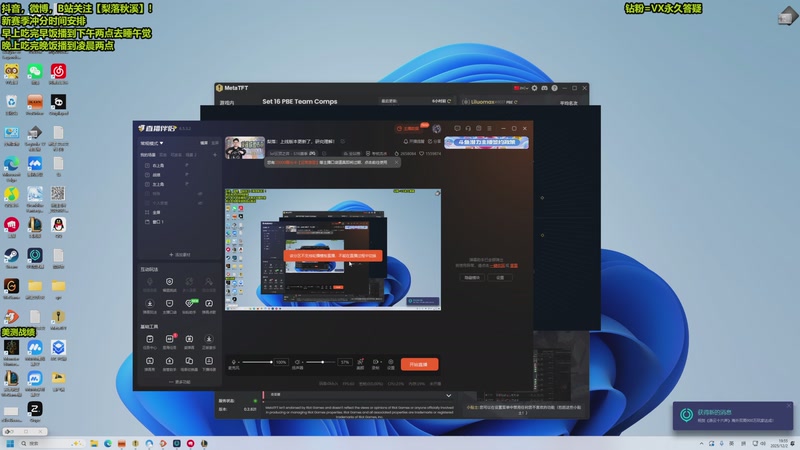Select the 我的场景 scene tab
Screen dimensions: 800x450
point(148,155)
